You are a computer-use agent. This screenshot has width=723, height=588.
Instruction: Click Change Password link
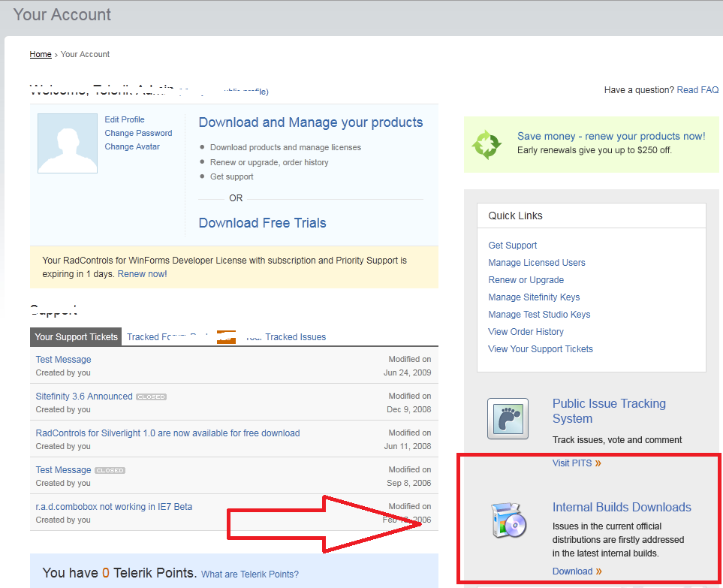(138, 133)
